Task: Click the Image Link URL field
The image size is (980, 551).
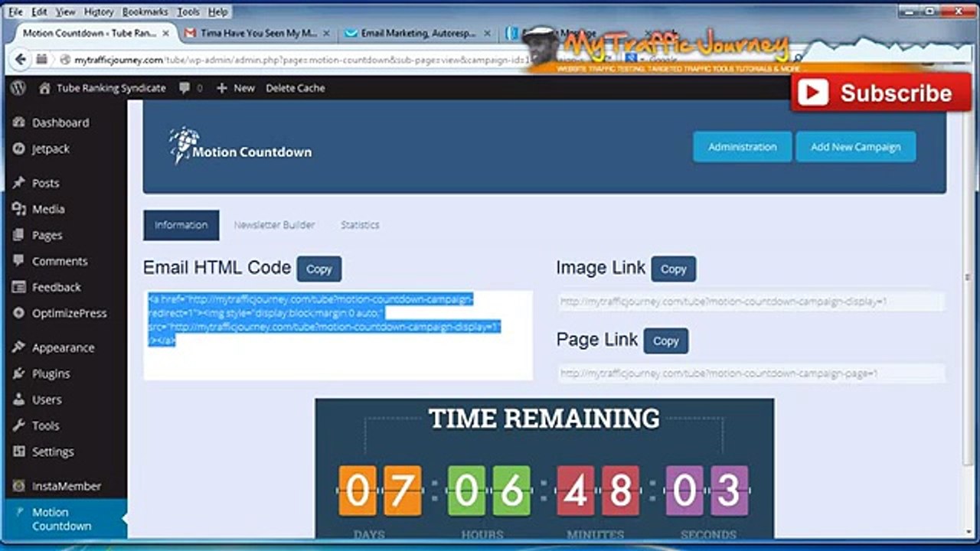Action: click(750, 302)
